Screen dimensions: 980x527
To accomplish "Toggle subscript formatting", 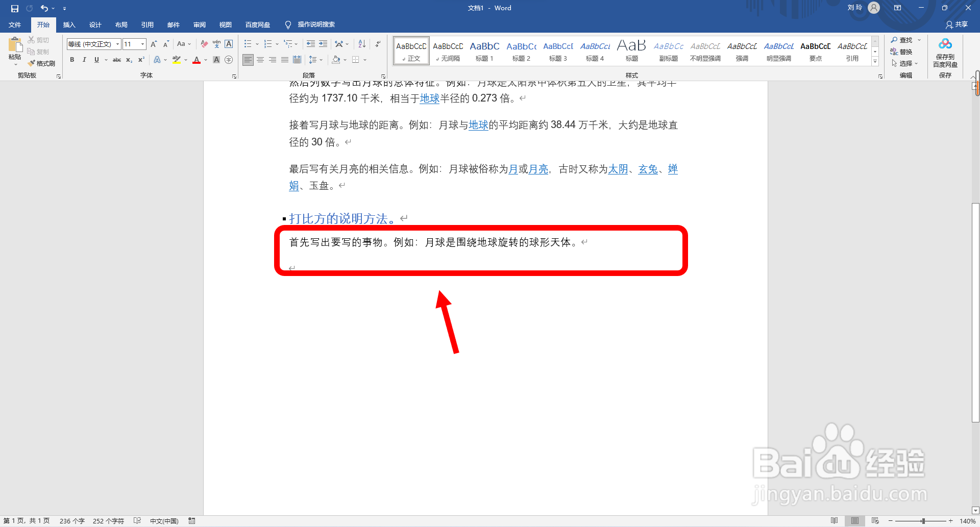I will [x=129, y=60].
